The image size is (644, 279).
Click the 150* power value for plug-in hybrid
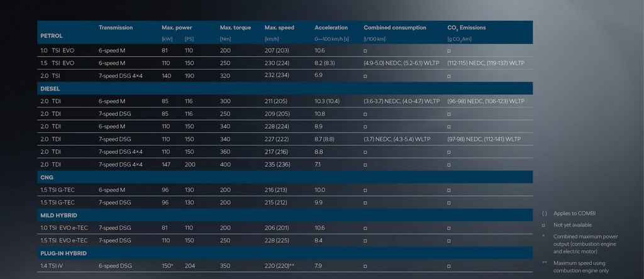click(167, 266)
